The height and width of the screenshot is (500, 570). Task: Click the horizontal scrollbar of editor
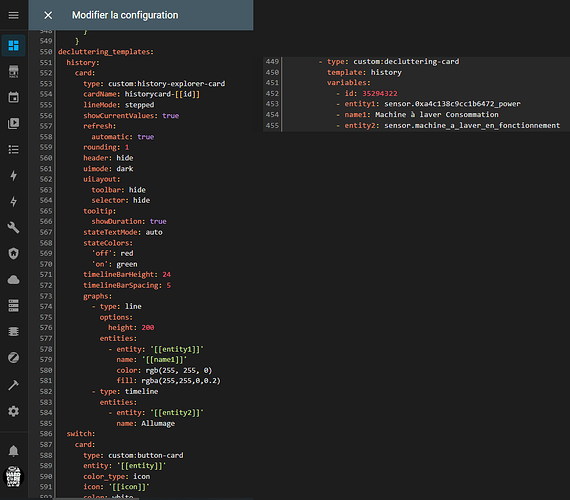[96, 499]
